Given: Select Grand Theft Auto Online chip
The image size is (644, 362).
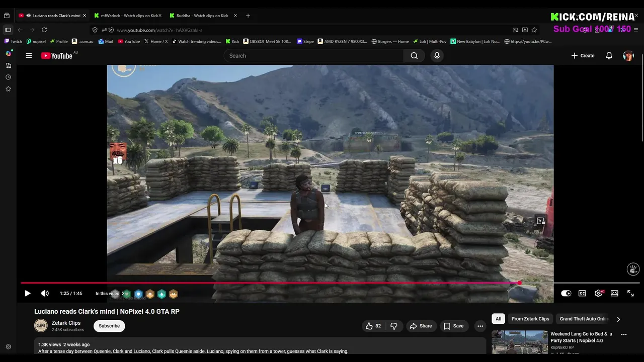Looking at the screenshot, I should coord(584,319).
